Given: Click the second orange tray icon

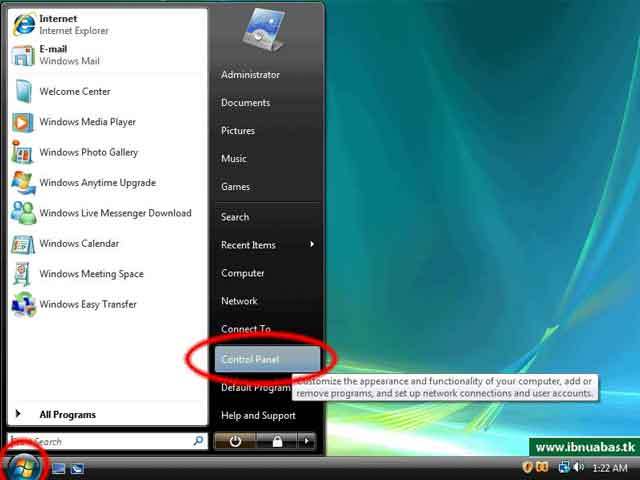Looking at the screenshot, I should [x=541, y=467].
